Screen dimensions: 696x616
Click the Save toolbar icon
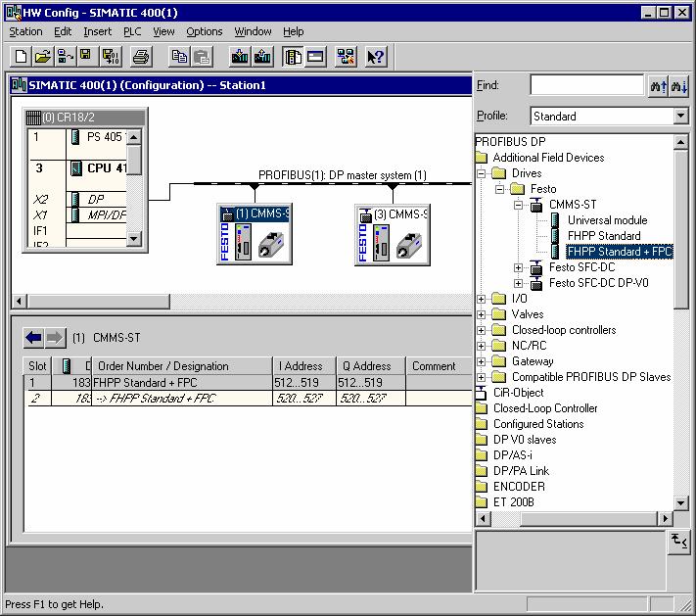tap(86, 57)
